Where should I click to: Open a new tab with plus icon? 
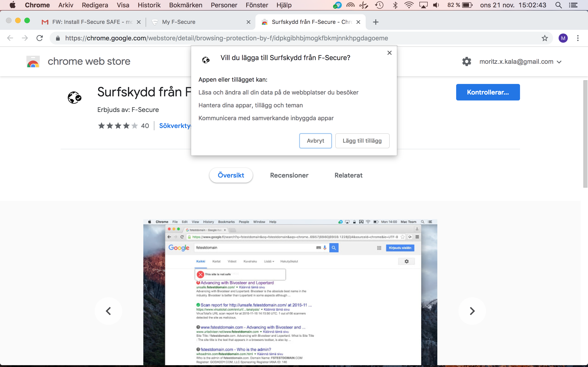(376, 22)
